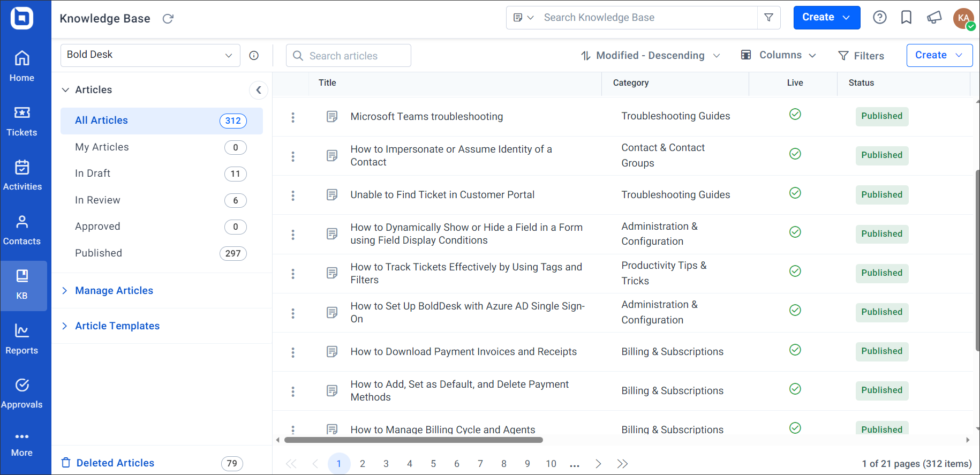Click Live checkmark for Unable to Find Ticket
Image resolution: width=980 pixels, height=475 pixels.
[x=795, y=193]
